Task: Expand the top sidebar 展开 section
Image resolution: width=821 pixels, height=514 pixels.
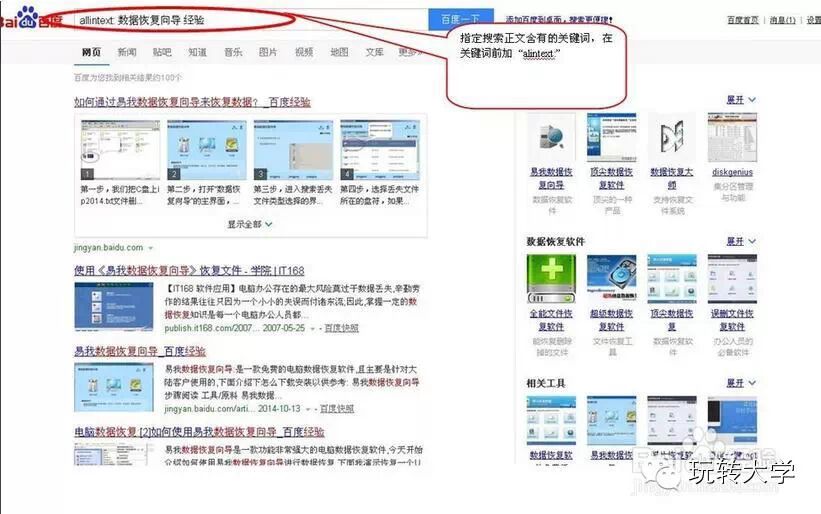Action: click(741, 99)
